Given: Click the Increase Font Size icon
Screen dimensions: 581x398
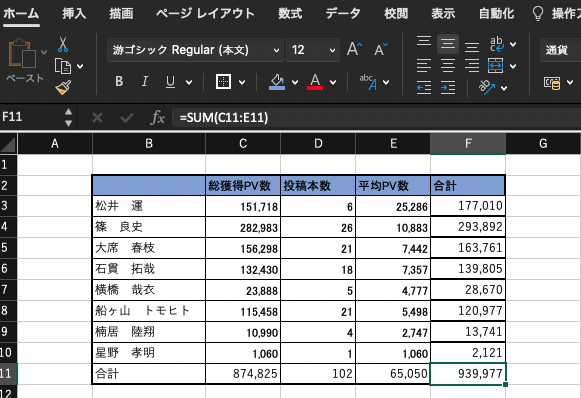Looking at the screenshot, I should click(354, 49).
